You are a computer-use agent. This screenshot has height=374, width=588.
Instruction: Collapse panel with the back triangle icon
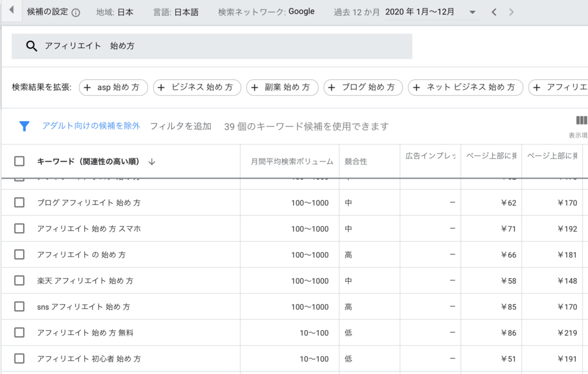[11, 10]
